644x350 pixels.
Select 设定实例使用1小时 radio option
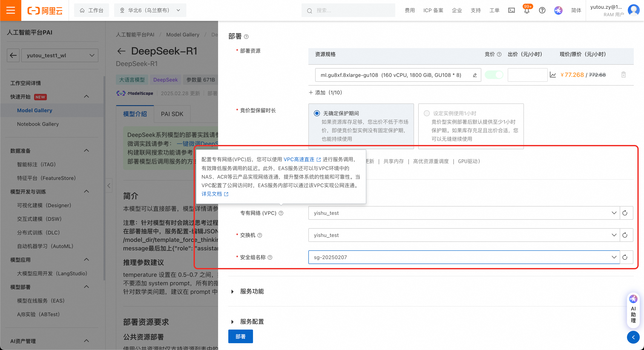point(427,113)
